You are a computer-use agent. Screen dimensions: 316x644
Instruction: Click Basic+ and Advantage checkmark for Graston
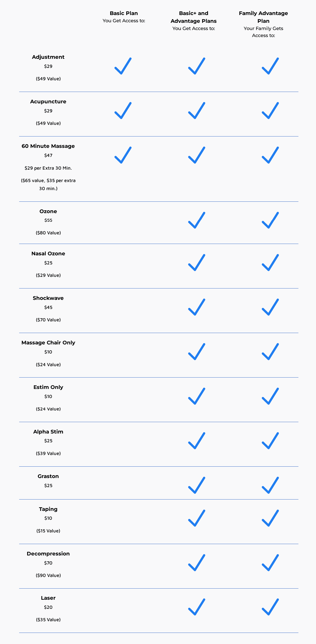coord(197,485)
